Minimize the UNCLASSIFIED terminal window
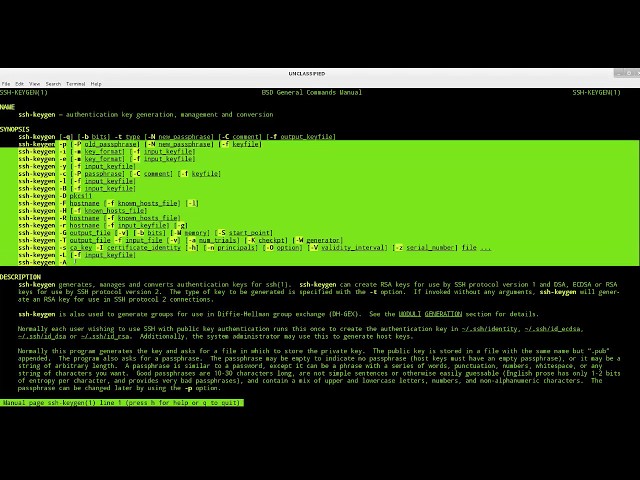Screen dimensions: 640x480 pos(619,73)
